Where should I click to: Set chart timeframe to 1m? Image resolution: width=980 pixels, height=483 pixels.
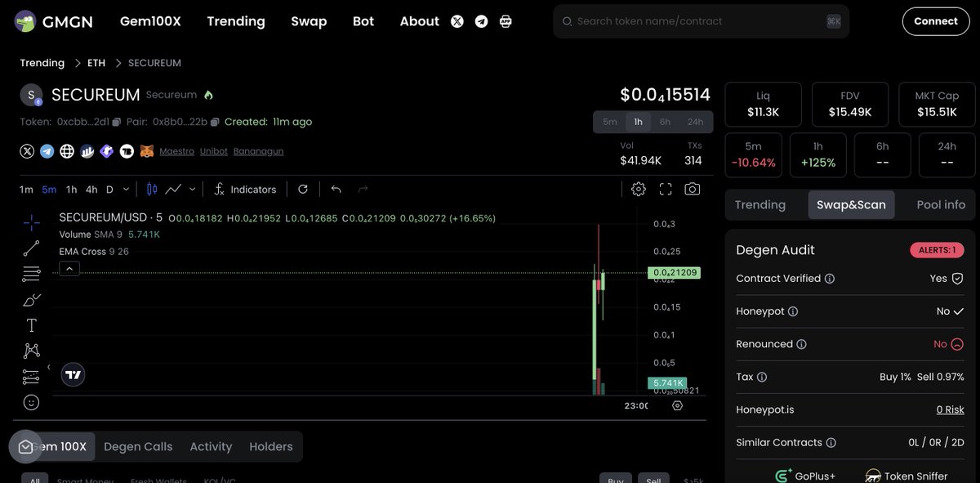(x=26, y=189)
